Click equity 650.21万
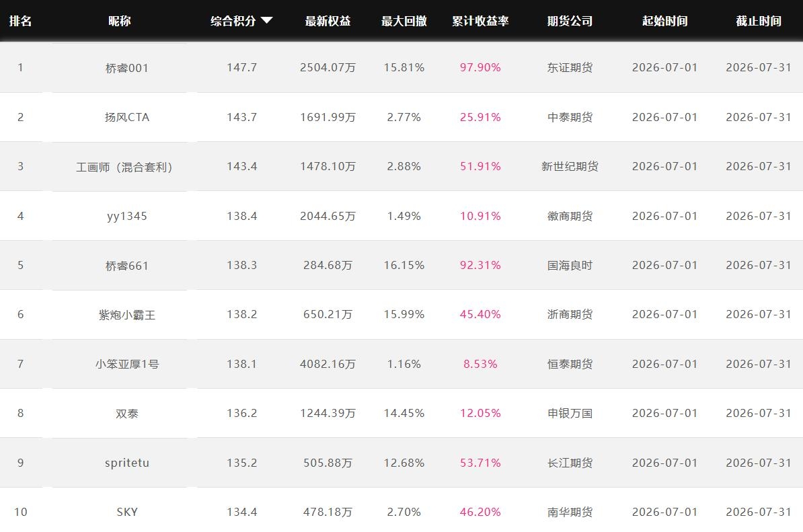Viewport: 803px width, 532px height. tap(328, 314)
